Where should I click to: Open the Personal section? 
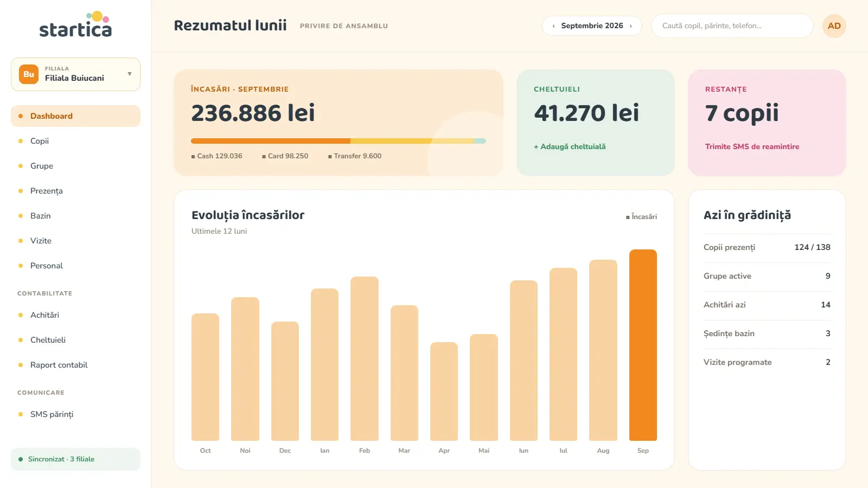click(x=75, y=266)
